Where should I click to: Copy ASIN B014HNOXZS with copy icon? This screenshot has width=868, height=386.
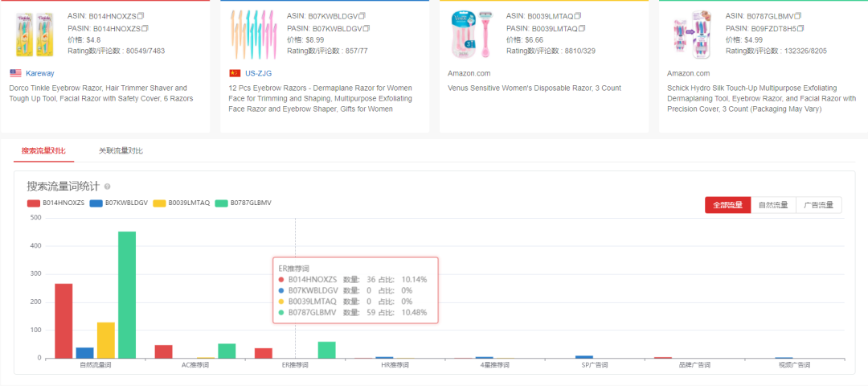click(141, 16)
